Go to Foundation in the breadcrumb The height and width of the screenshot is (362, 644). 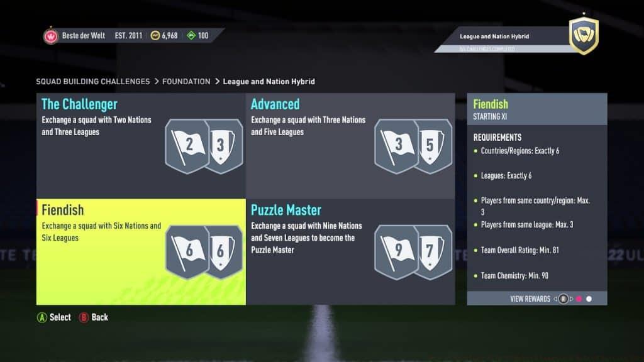click(186, 81)
